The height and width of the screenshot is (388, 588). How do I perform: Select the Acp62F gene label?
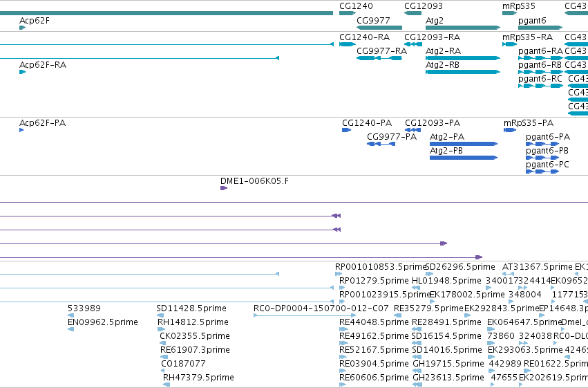tap(34, 20)
